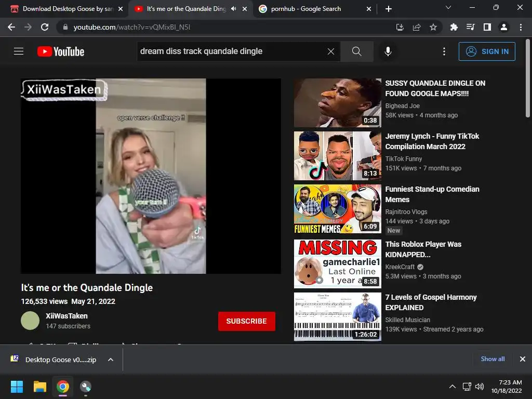Open the tab search dropdown chevron
532x399 pixels.
(448, 7)
